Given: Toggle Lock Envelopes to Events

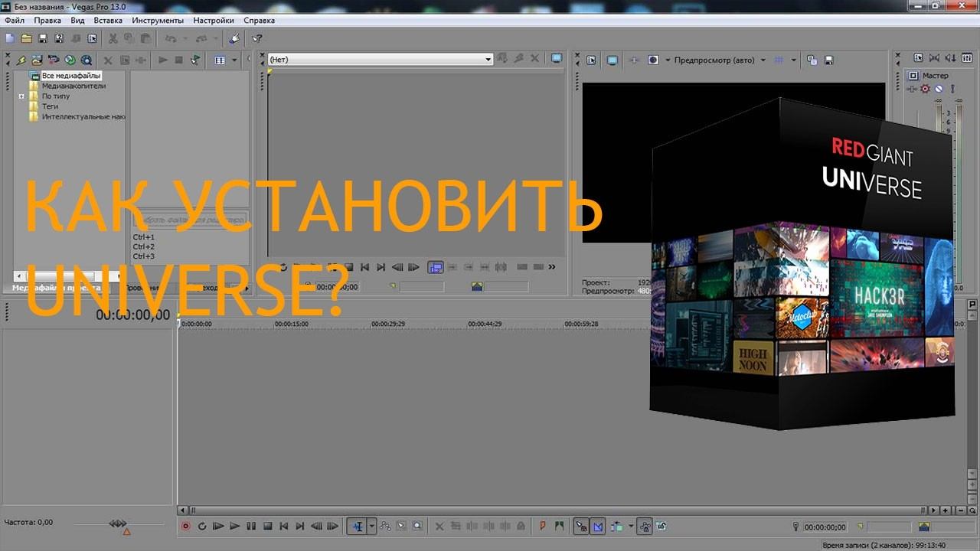Looking at the screenshot, I should click(645, 526).
